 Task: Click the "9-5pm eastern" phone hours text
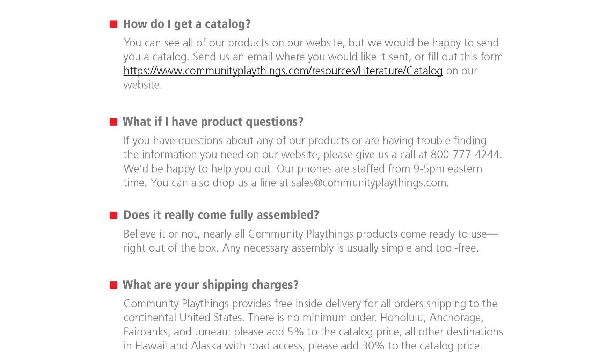point(447,169)
